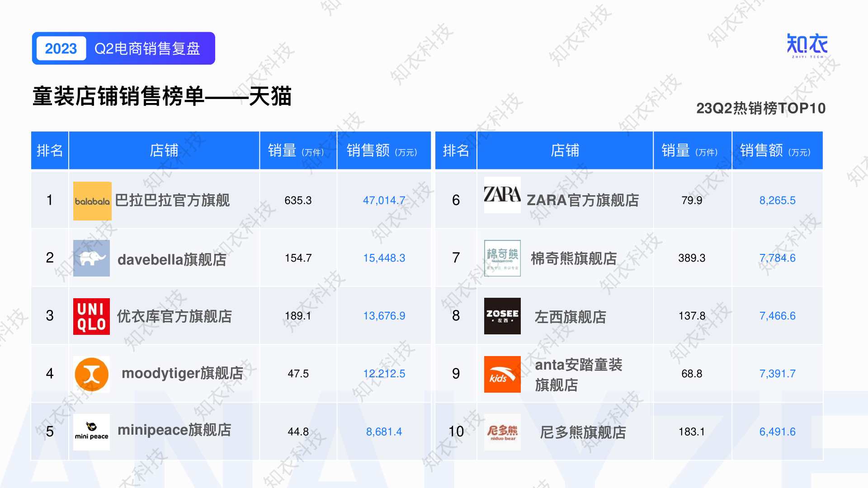Click sales amount 15,448.3
The height and width of the screenshot is (488, 868).
click(x=384, y=258)
